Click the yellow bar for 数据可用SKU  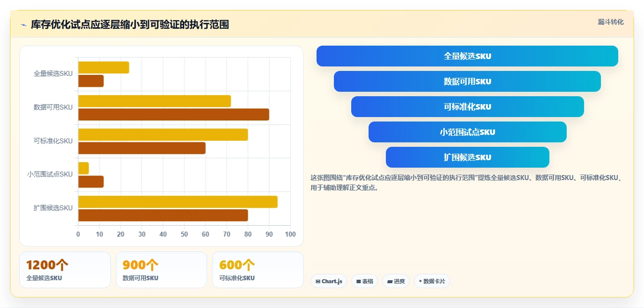[x=155, y=101]
